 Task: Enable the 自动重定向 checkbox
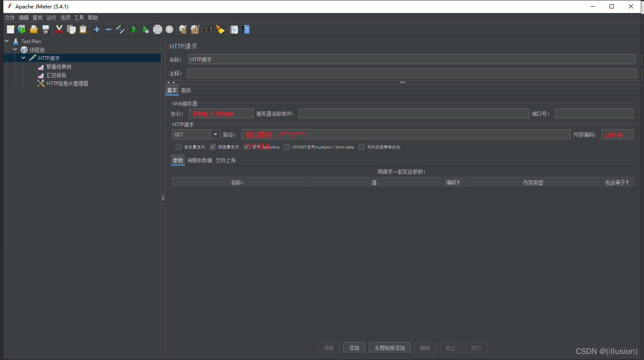coord(179,147)
